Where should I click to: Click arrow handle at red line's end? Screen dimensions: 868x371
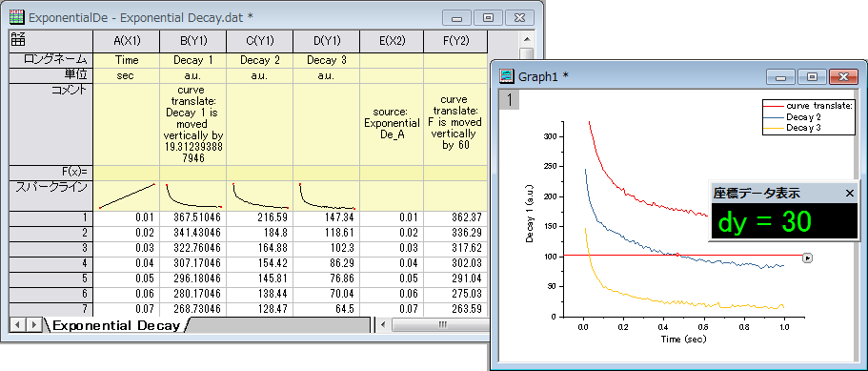tap(807, 258)
